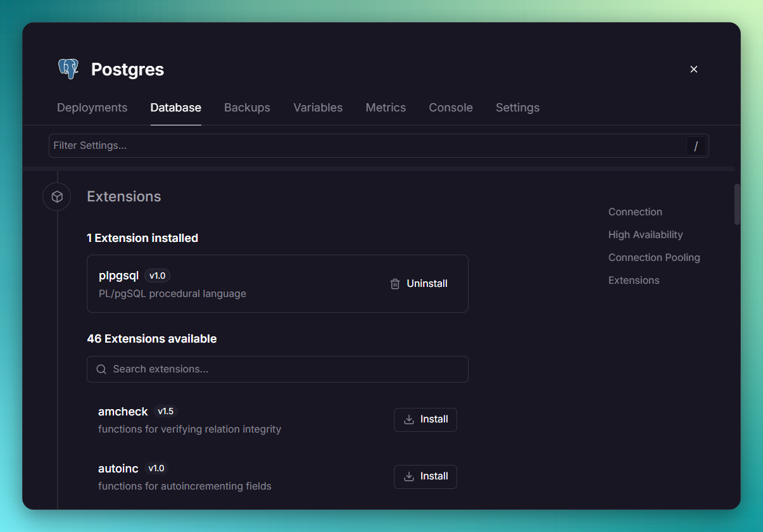
Task: Uninstall the plpgsql extension
Action: pos(419,284)
